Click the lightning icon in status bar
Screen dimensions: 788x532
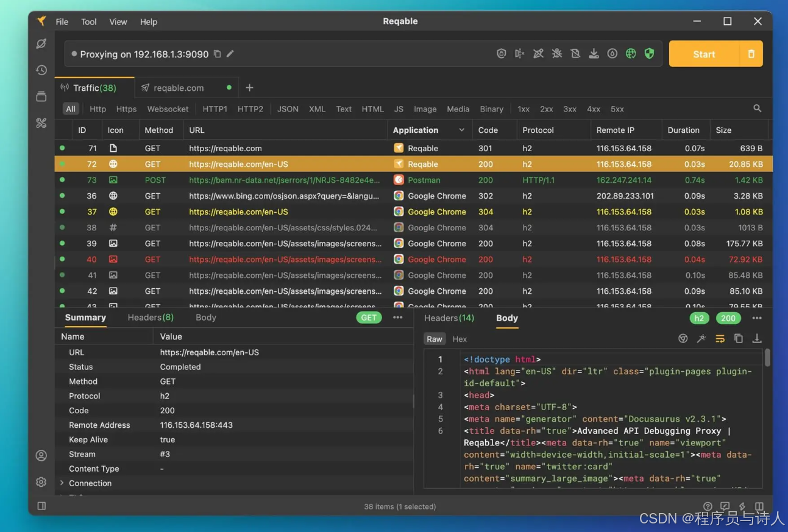coord(742,506)
